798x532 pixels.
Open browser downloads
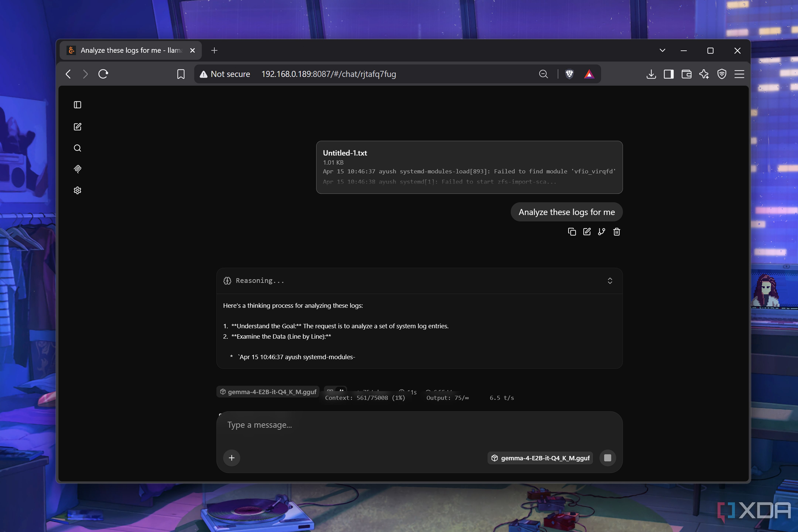coord(651,74)
